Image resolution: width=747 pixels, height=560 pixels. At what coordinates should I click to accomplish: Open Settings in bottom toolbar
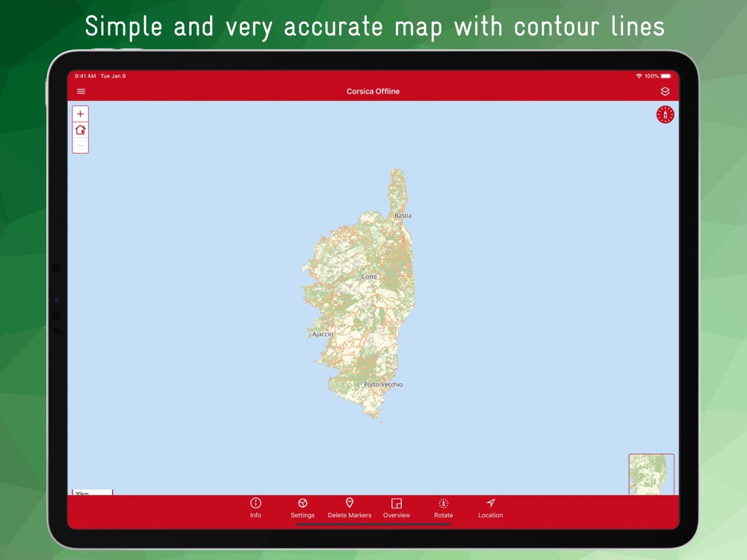click(x=303, y=508)
